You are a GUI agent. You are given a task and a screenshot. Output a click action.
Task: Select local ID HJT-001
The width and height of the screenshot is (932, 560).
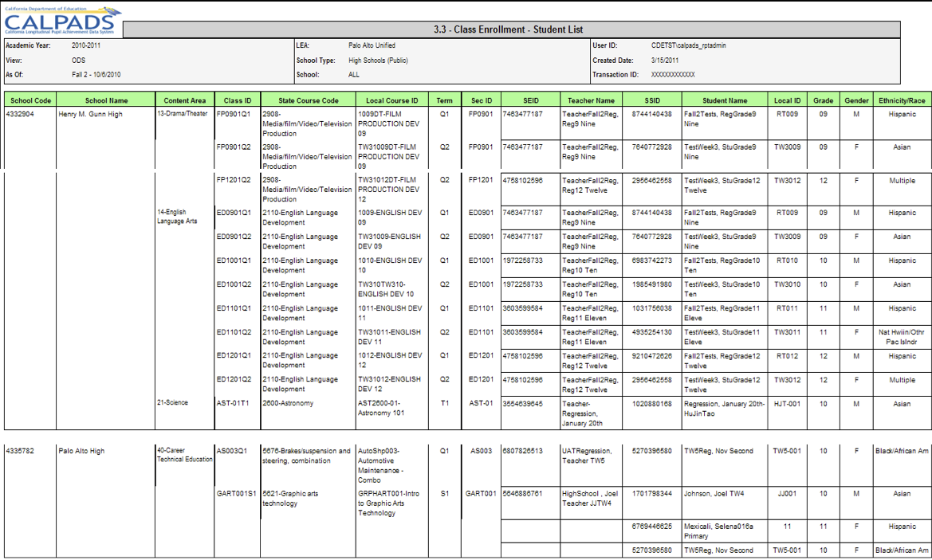[x=787, y=404]
